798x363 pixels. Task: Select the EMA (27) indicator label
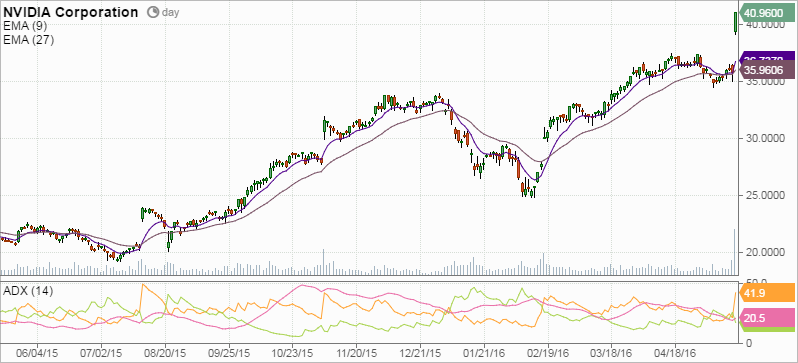click(28, 40)
